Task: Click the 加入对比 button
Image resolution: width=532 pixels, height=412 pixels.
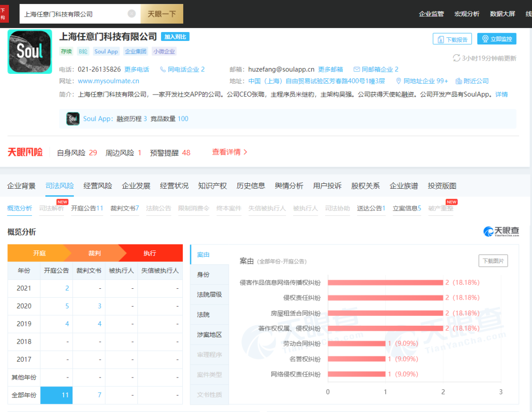Action: click(175, 36)
